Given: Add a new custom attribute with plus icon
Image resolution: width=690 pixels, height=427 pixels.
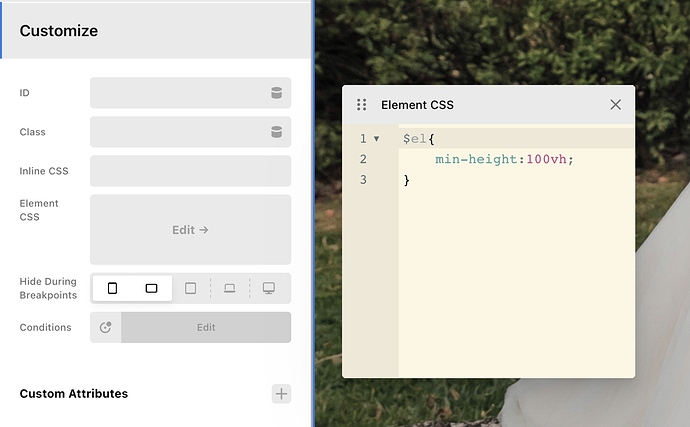Looking at the screenshot, I should point(282,394).
